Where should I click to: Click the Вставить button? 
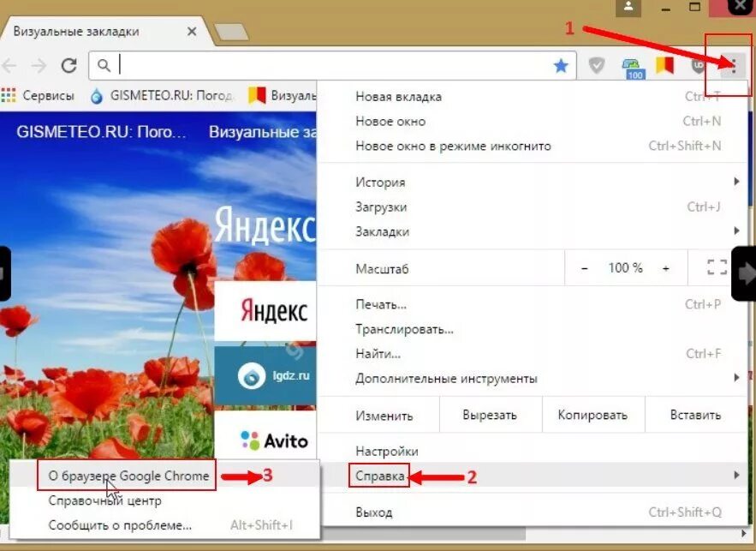696,415
